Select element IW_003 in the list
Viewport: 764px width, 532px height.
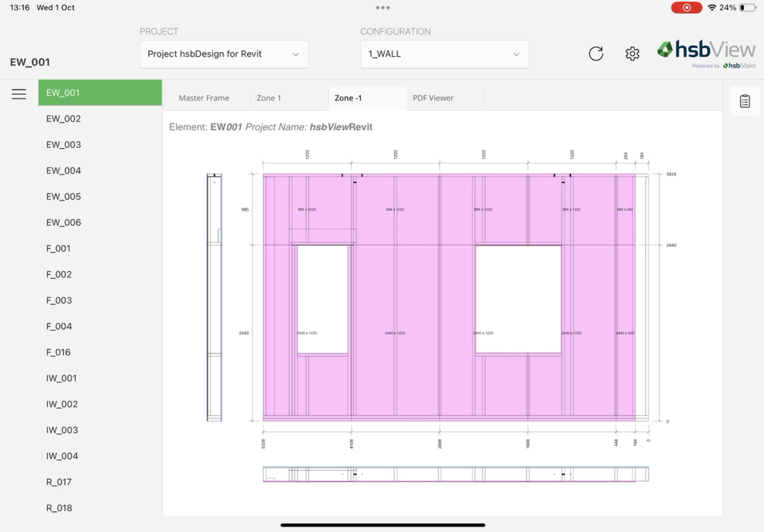(x=62, y=430)
